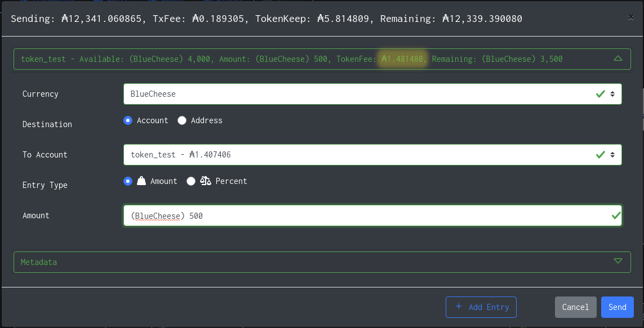Click the balance scale icon beside Percent
644x328 pixels.
(x=205, y=181)
